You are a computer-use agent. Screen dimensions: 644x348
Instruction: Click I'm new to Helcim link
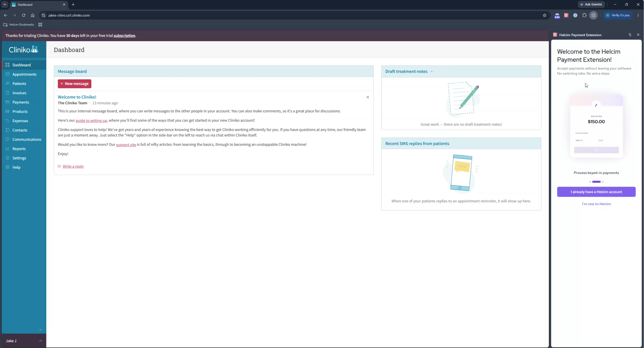pos(596,204)
